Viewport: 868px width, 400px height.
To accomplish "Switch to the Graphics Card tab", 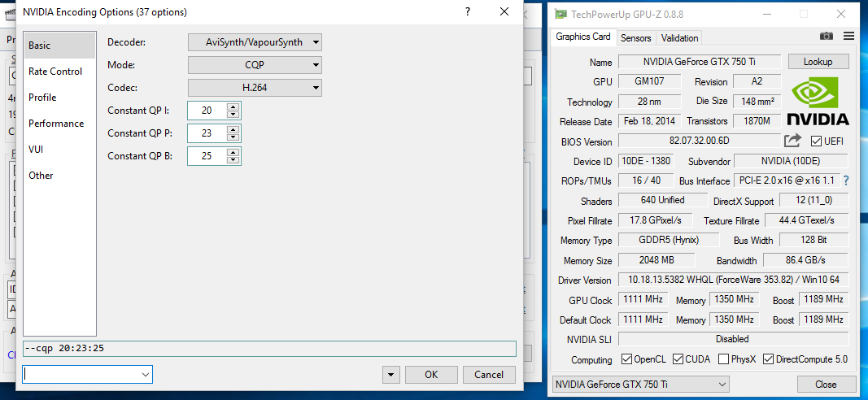I will pyautogui.click(x=583, y=37).
